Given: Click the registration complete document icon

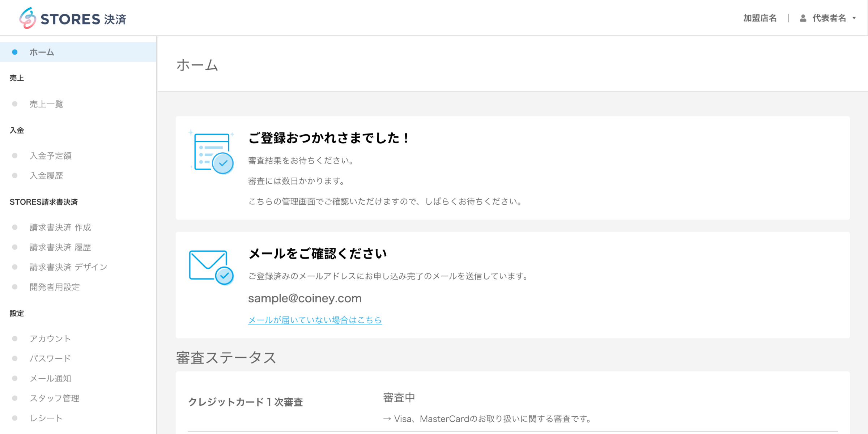Looking at the screenshot, I should point(212,152).
